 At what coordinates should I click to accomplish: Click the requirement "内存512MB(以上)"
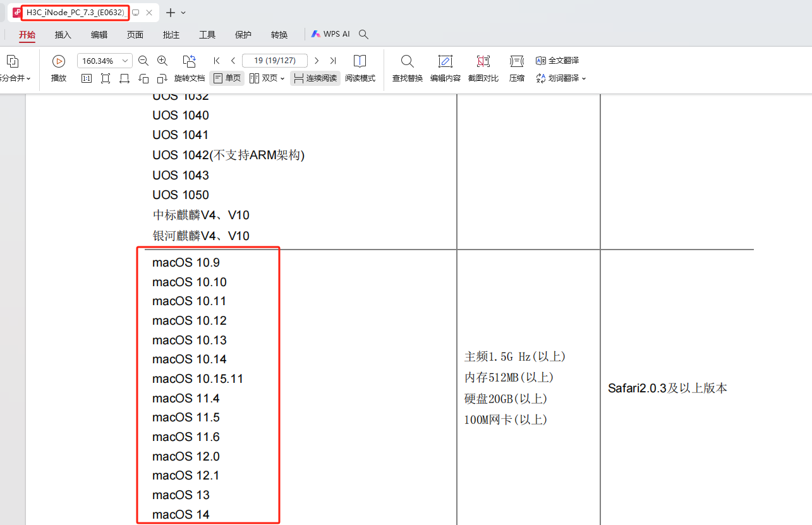click(509, 378)
